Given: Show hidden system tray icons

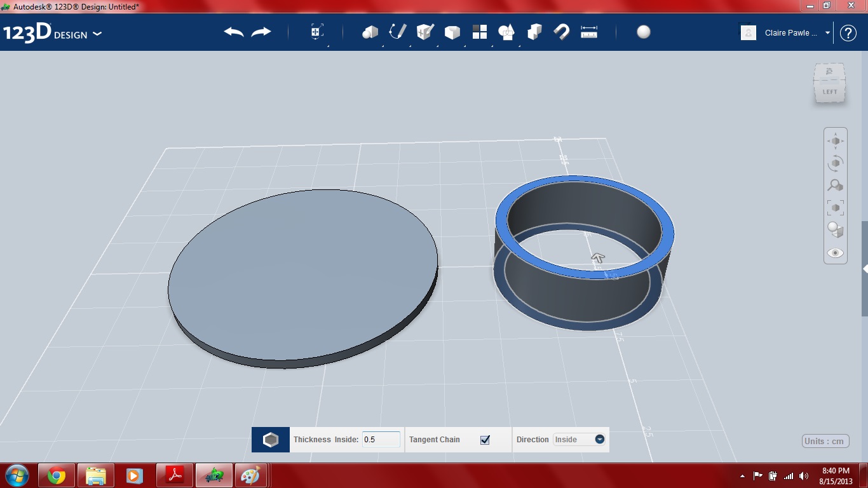Looking at the screenshot, I should pyautogui.click(x=743, y=476).
